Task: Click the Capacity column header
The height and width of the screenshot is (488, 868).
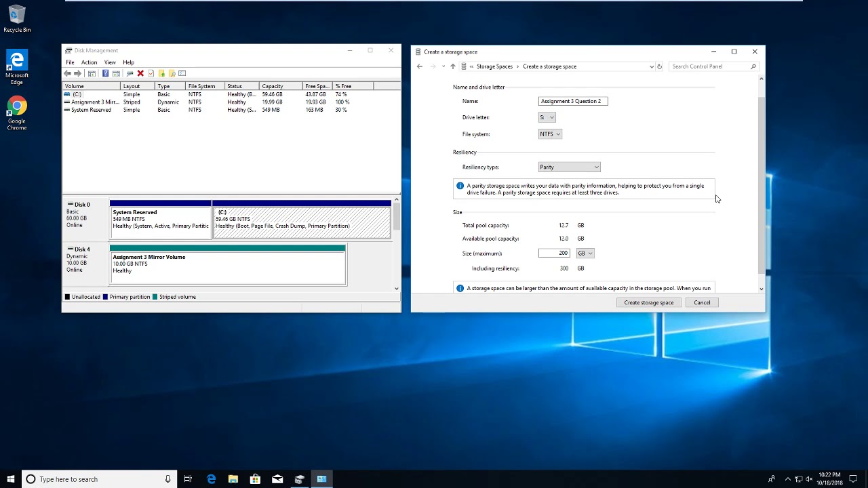Action: point(281,86)
